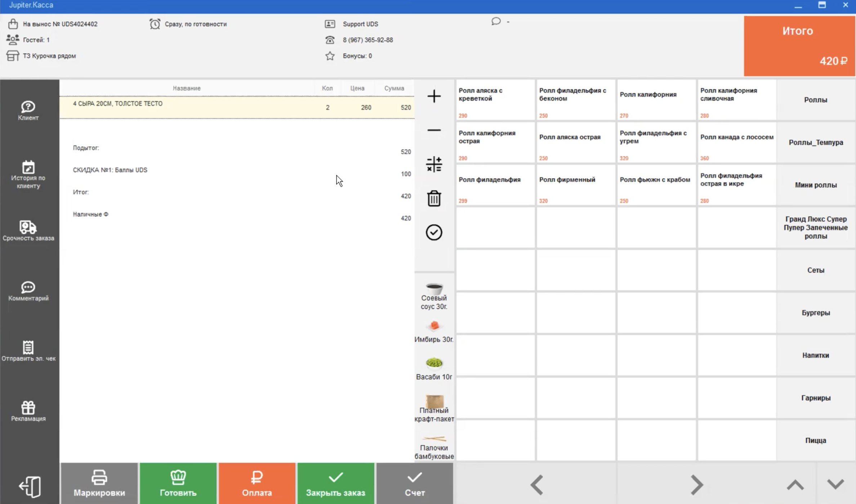Screen dimensions: 856x504
Task: Click the takeaway bag order icon
Action: point(13,24)
